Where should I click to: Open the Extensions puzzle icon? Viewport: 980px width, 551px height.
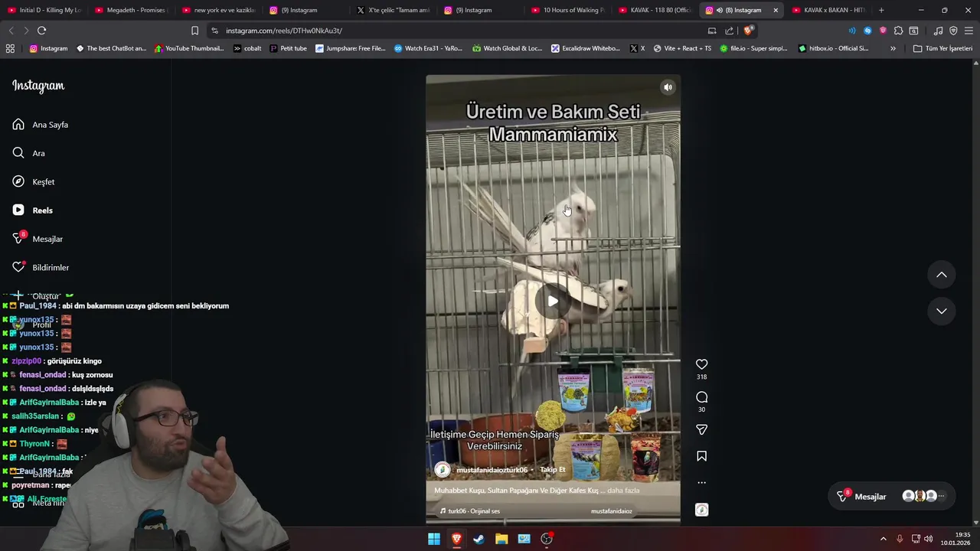[898, 31]
